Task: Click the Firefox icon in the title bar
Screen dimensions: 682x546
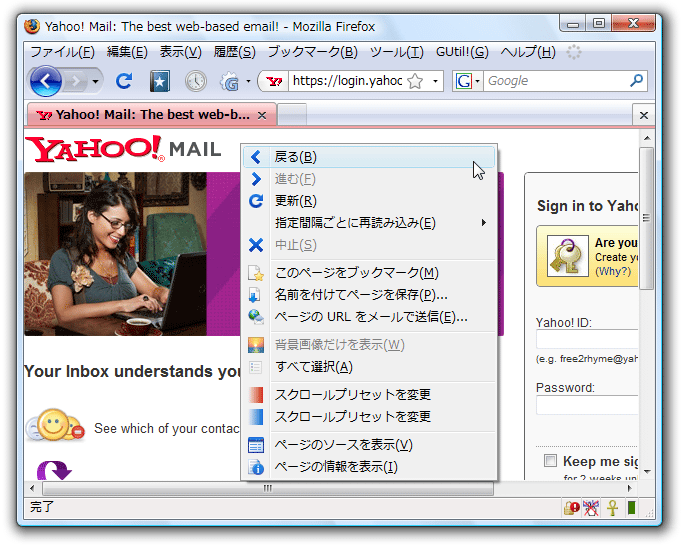Action: (x=32, y=26)
